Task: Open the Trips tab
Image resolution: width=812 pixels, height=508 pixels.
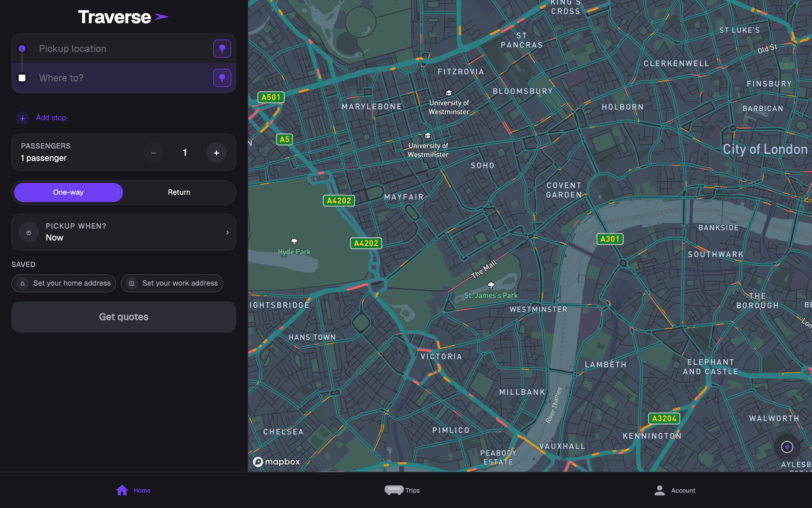Action: click(x=402, y=490)
